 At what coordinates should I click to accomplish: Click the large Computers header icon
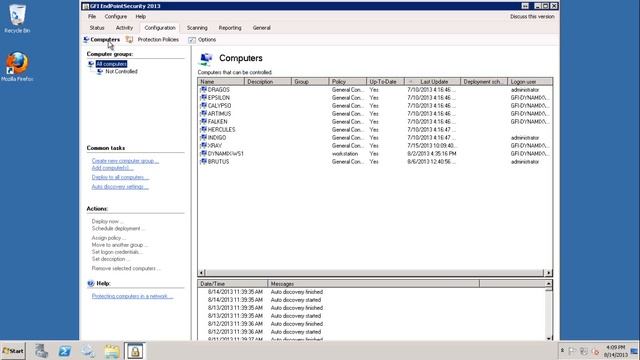(206, 59)
